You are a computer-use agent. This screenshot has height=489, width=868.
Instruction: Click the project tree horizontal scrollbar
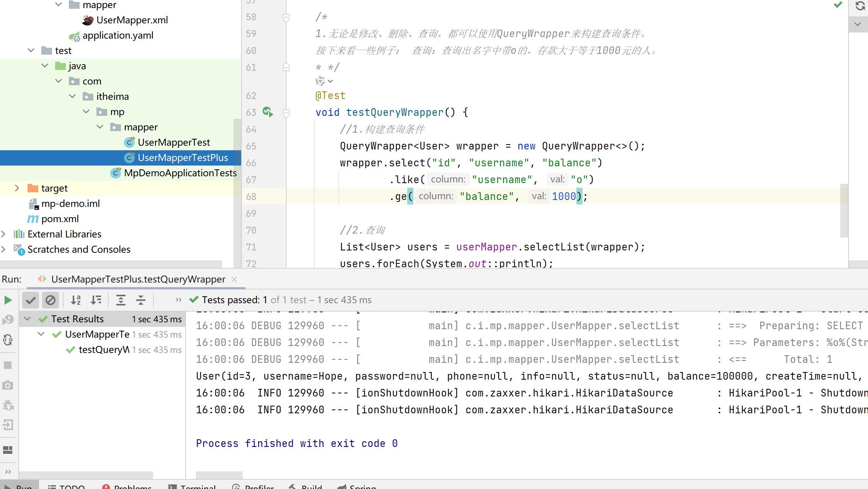(x=111, y=264)
